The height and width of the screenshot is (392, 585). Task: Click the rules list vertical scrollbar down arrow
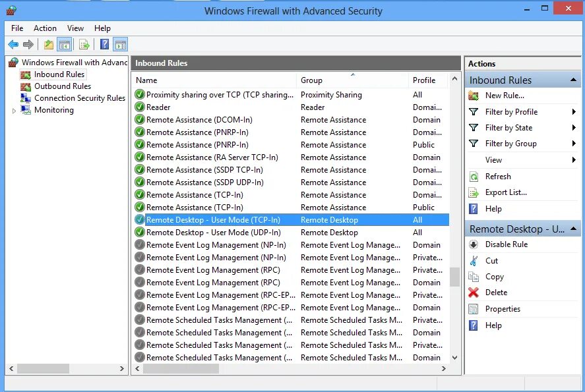454,358
